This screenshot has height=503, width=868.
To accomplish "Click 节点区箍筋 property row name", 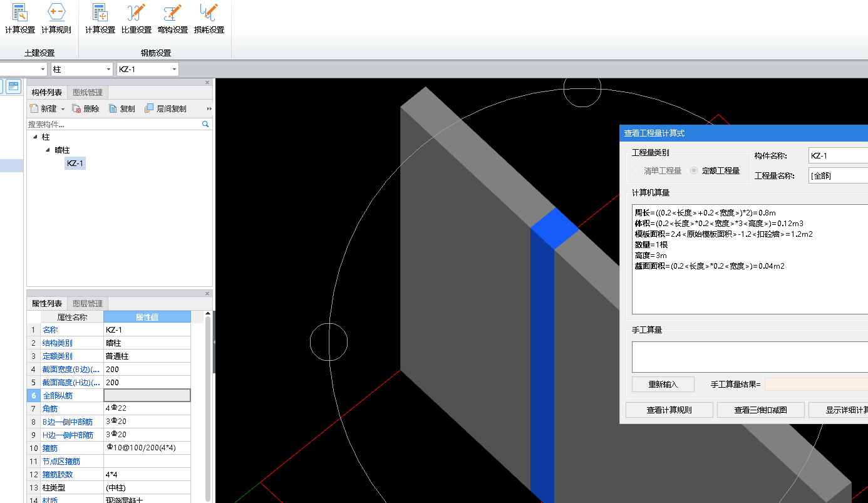I will tap(71, 461).
